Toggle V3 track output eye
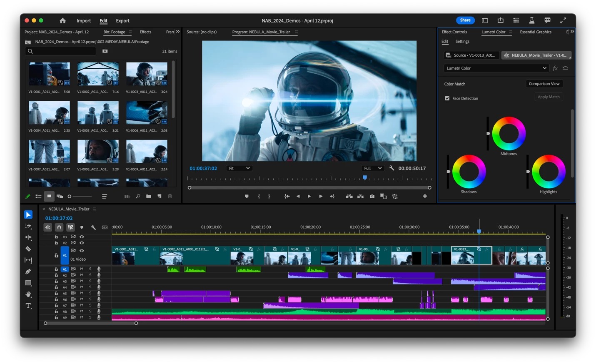 [x=82, y=237]
